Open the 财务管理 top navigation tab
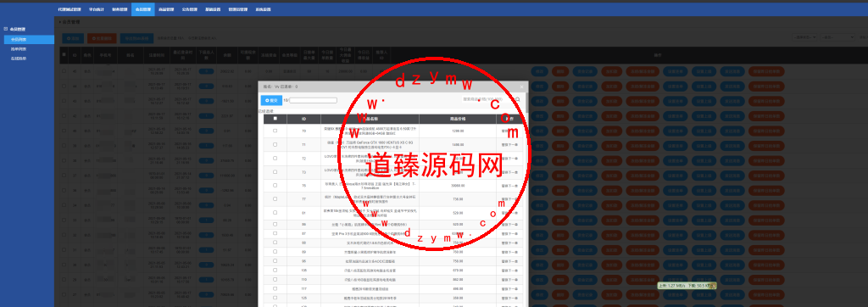 (120, 9)
